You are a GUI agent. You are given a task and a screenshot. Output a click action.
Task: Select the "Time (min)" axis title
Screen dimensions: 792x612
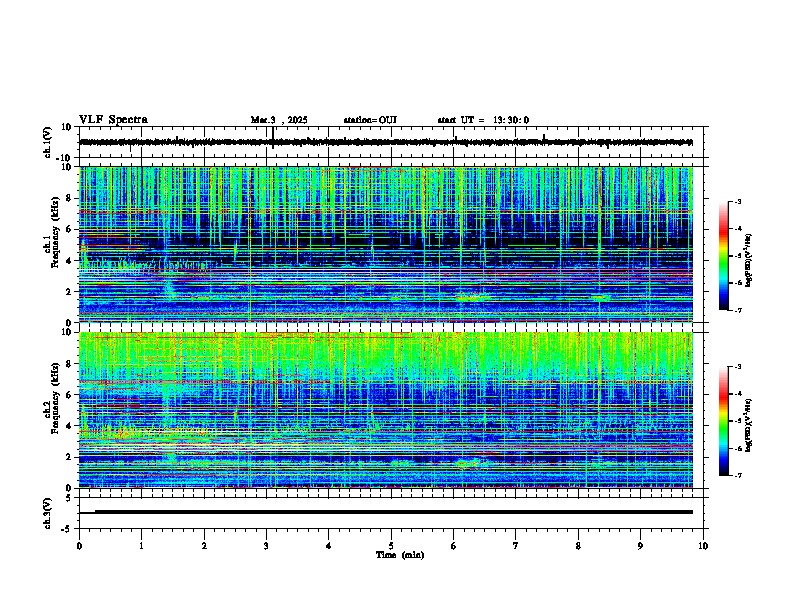click(400, 555)
